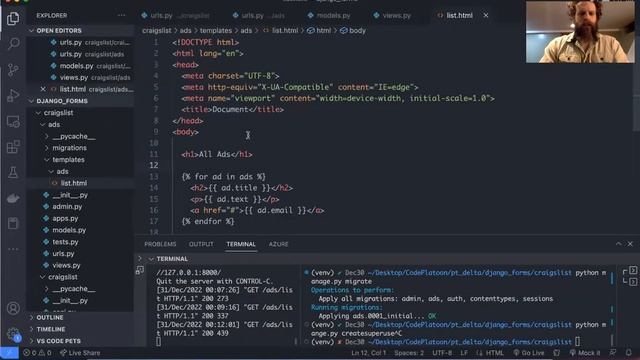Close the list.html editor tab
This screenshot has height=360, width=640.
coord(486,16)
